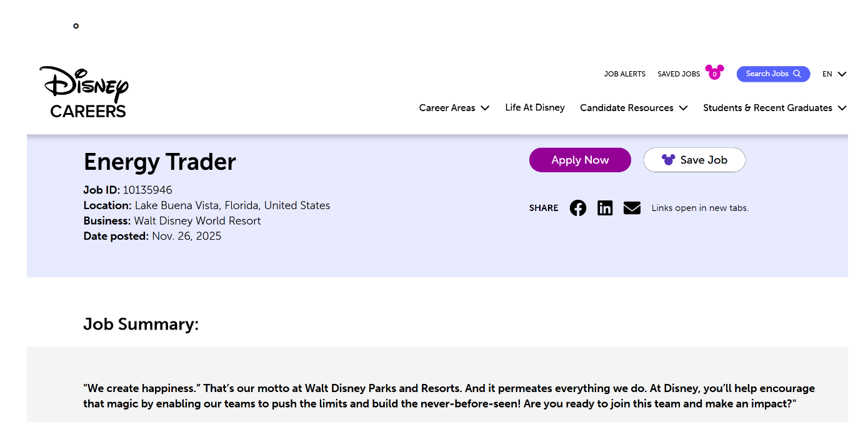Click the magnifier icon in Search Jobs

[797, 74]
